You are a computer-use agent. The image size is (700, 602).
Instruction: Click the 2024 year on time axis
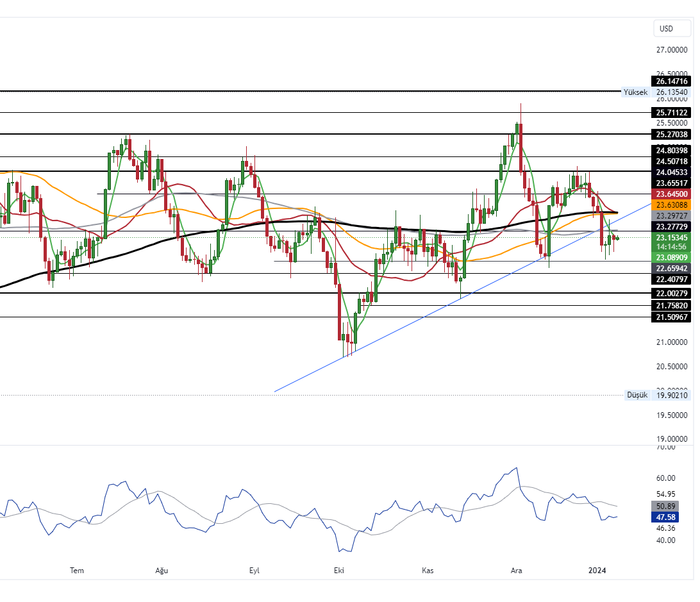click(x=597, y=570)
